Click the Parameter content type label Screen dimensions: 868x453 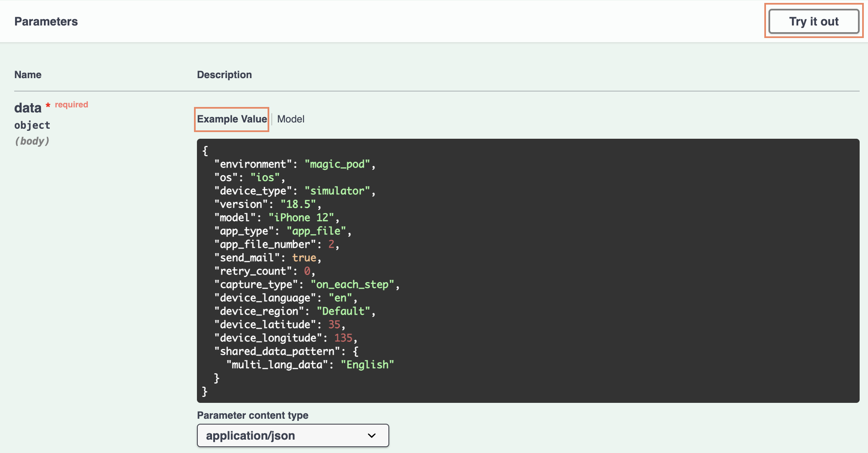coord(253,415)
